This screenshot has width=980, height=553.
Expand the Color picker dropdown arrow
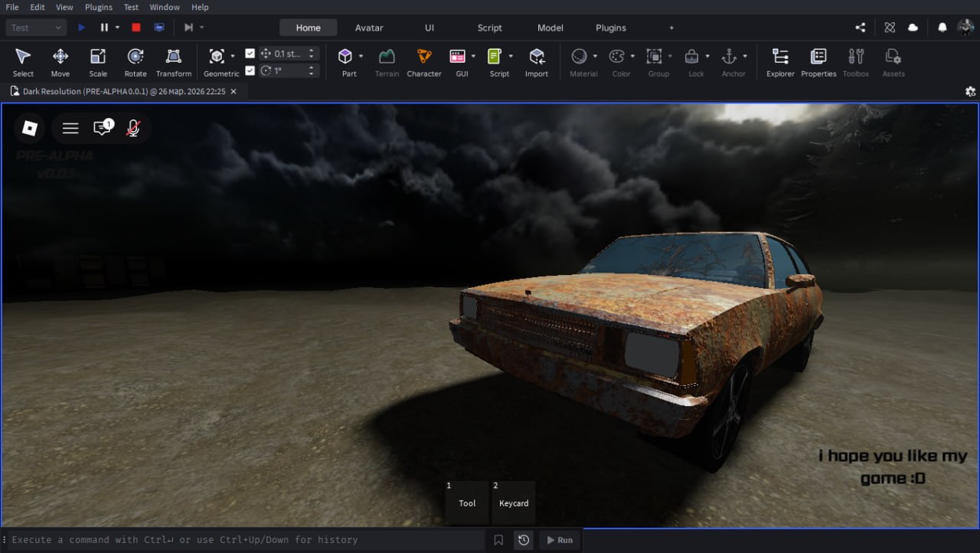coord(632,56)
